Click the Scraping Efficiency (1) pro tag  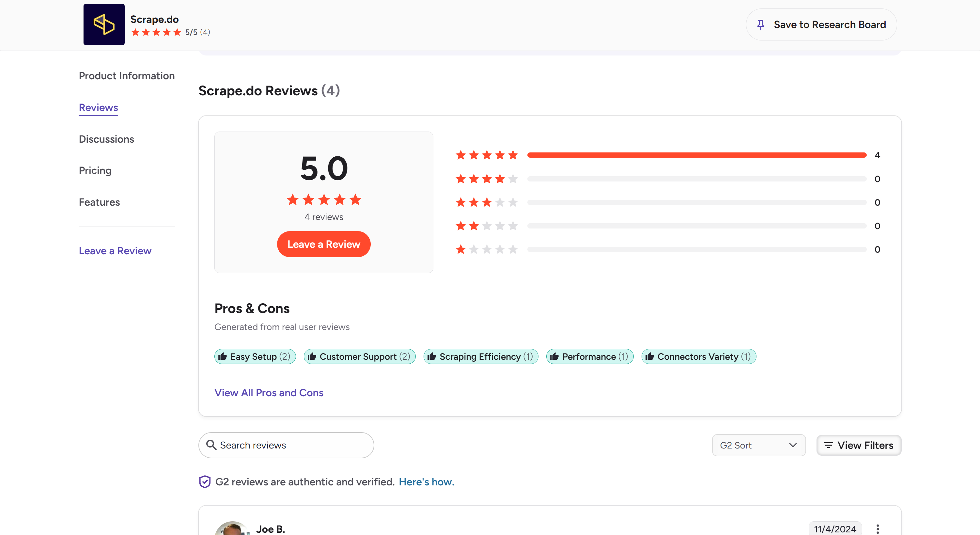click(x=481, y=356)
